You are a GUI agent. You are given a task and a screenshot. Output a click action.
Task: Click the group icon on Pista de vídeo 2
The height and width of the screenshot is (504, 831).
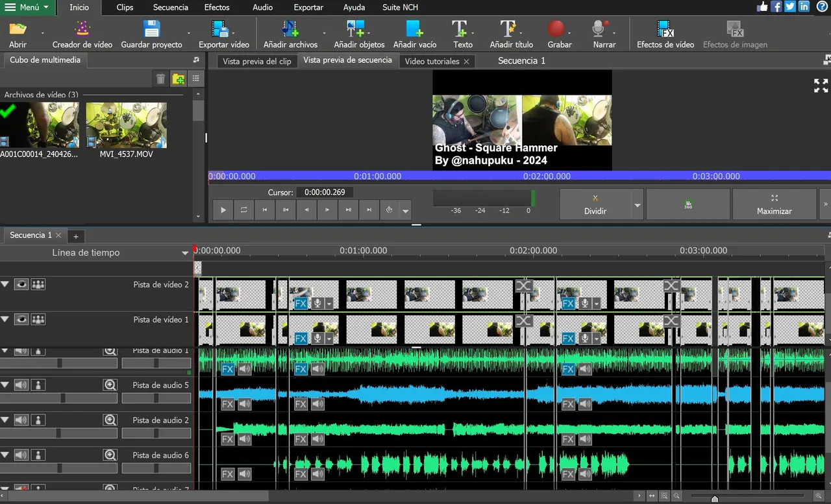[38, 284]
